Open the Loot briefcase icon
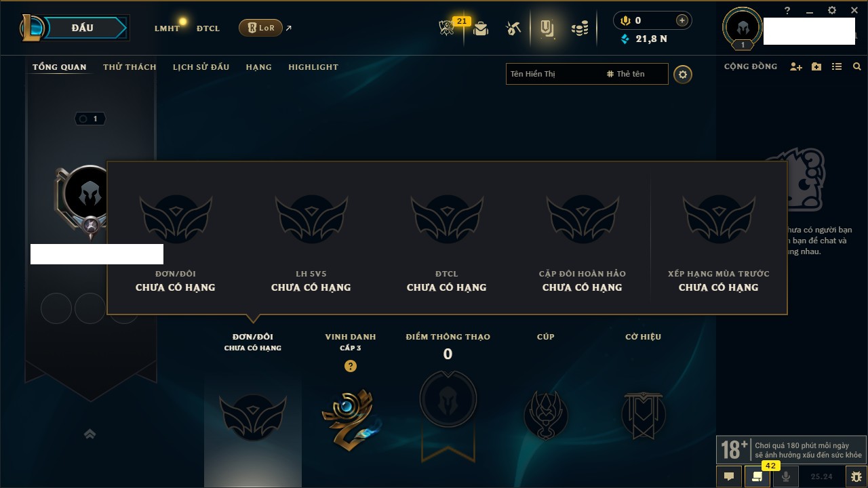This screenshot has height=488, width=868. pos(481,28)
